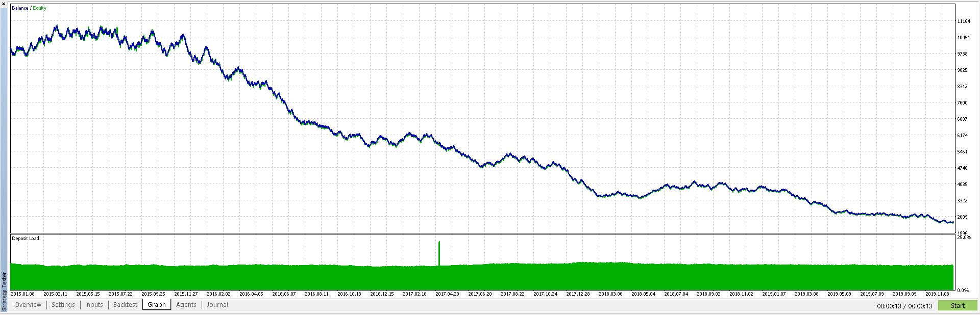Switch to the Overview tab
The width and height of the screenshot is (980, 315).
pyautogui.click(x=28, y=305)
